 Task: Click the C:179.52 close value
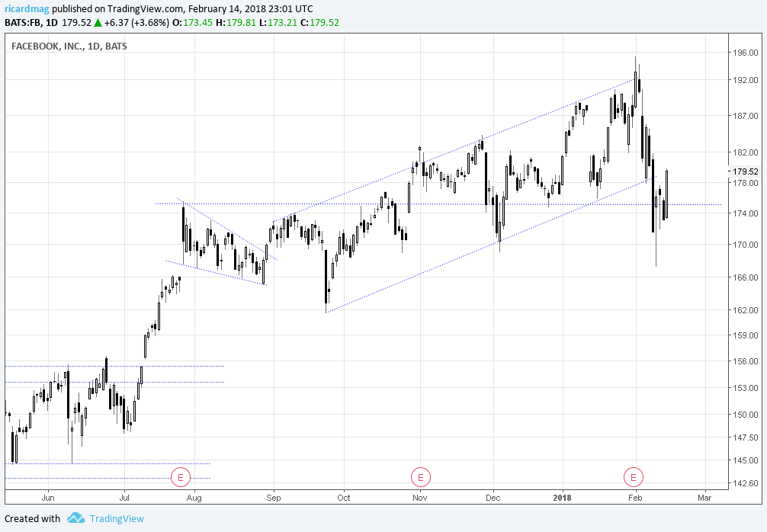319,23
